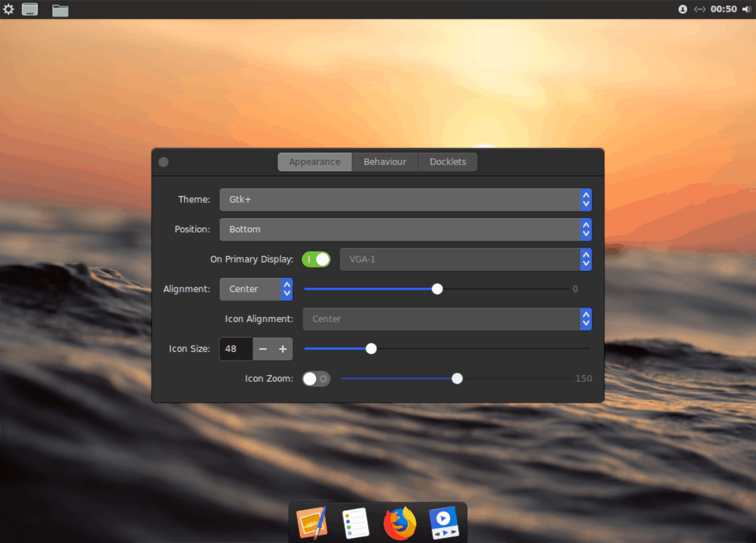The width and height of the screenshot is (756, 543).
Task: Open the Icon Alignment dropdown
Action: click(447, 319)
